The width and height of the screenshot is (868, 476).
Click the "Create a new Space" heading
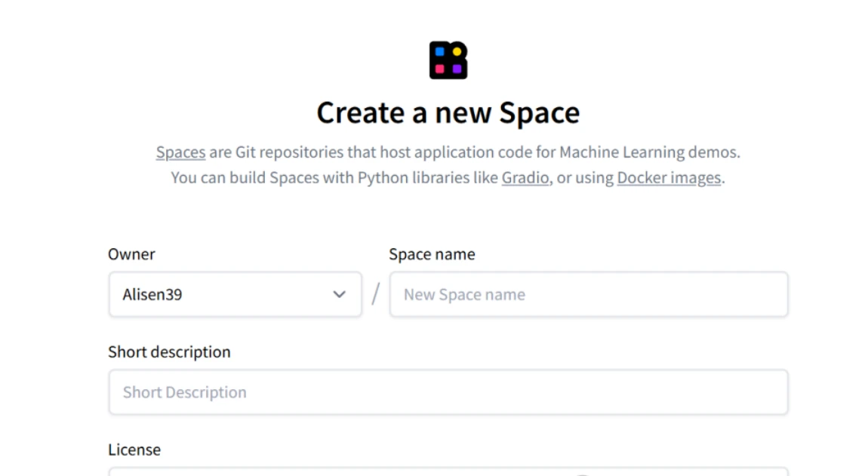pyautogui.click(x=448, y=112)
